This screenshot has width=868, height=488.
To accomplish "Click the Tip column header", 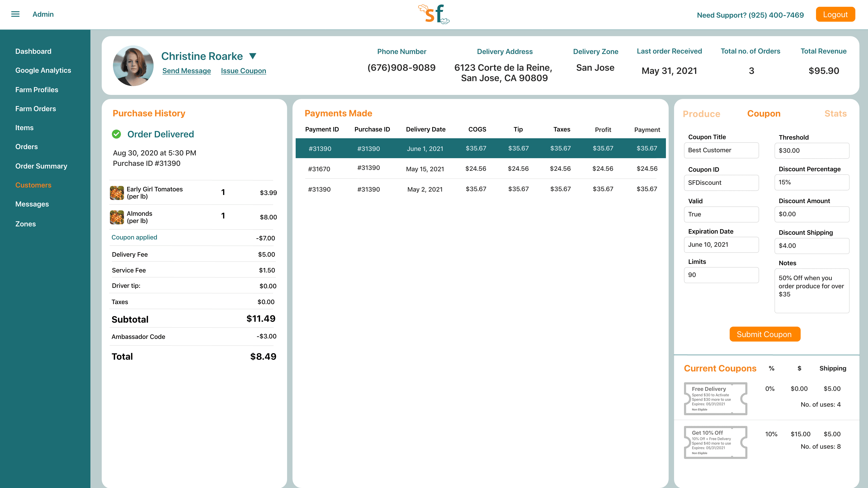I will point(518,129).
